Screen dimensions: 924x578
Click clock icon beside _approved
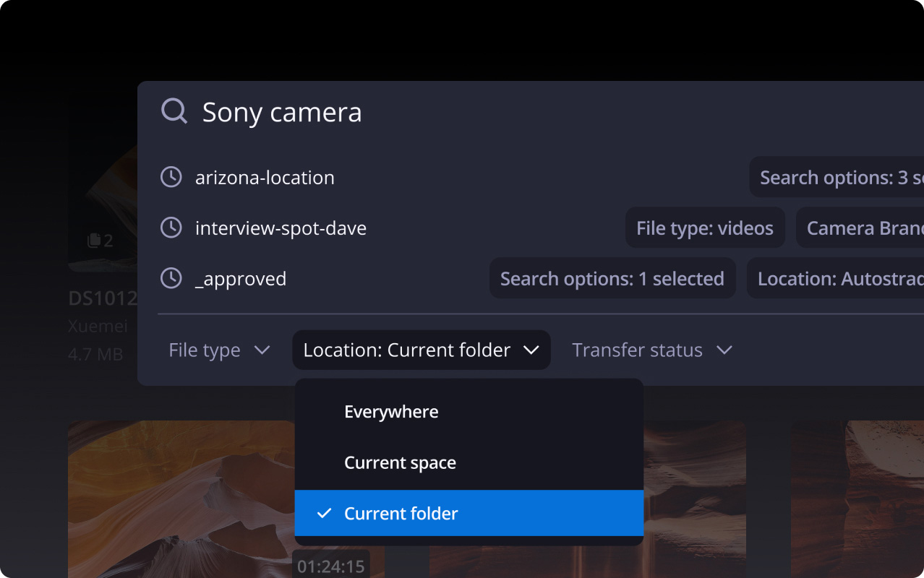coord(171,278)
